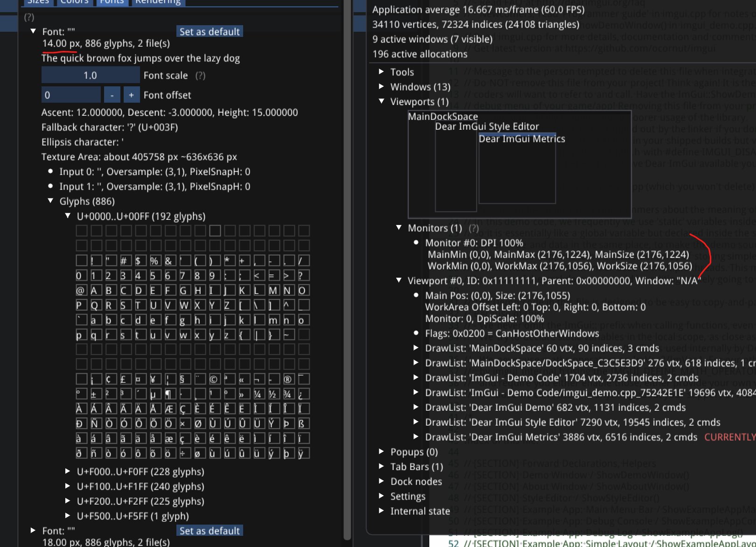This screenshot has height=547, width=756.
Task: Click 'Flags: 0x0200 = CanHostOtherWindows' text
Action: click(512, 333)
